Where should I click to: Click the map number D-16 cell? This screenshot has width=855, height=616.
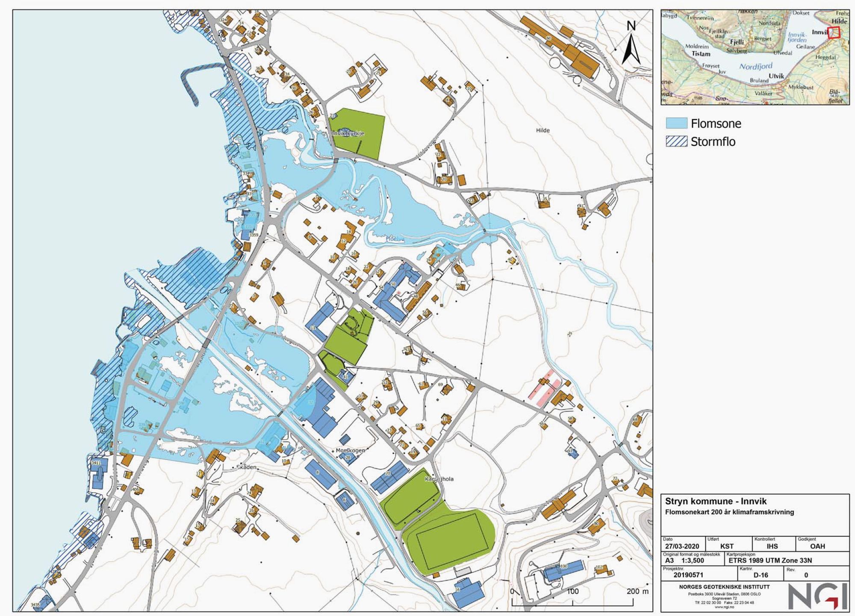(x=761, y=575)
